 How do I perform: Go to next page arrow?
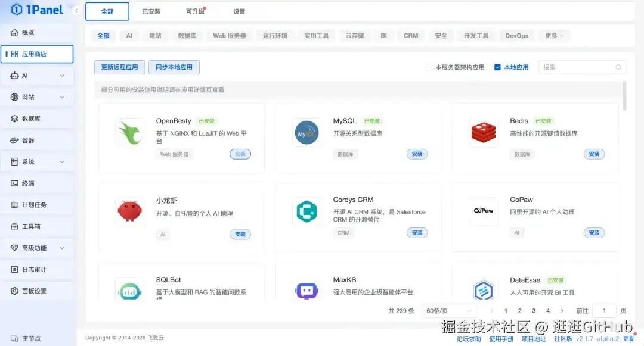562,311
